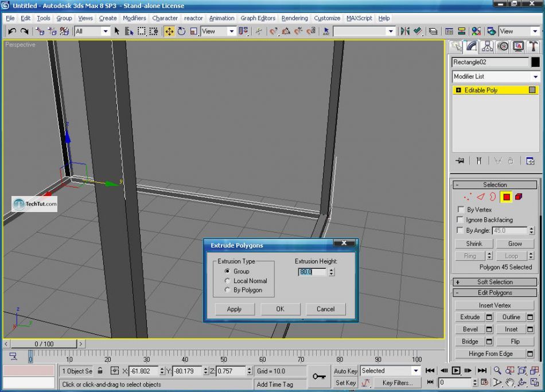Expand the Soft Selection rollout
Viewport: 545px width, 392px height.
click(x=495, y=282)
